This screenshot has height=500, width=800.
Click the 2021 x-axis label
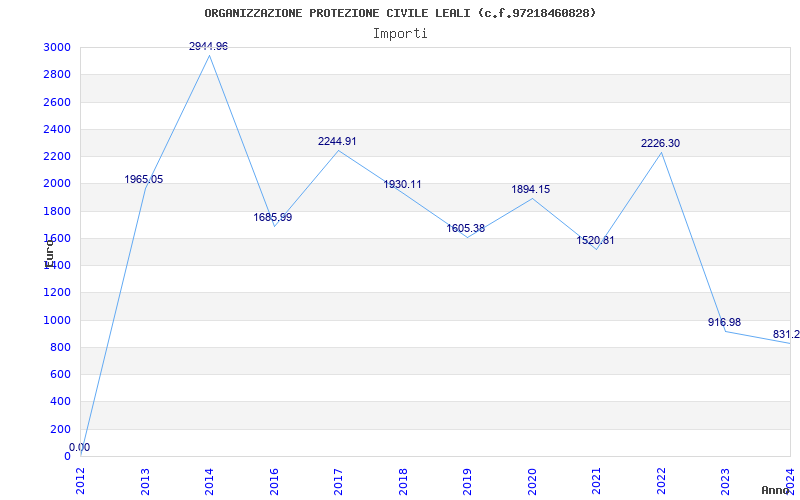(596, 481)
